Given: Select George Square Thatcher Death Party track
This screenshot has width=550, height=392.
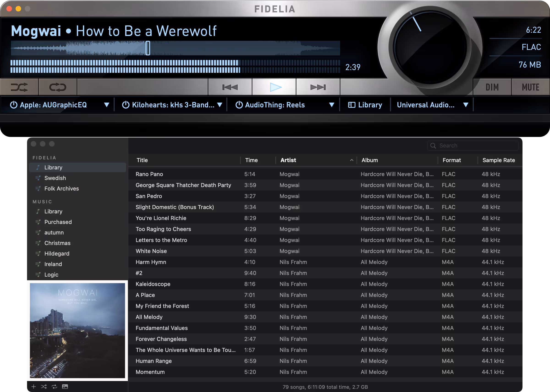Looking at the screenshot, I should [325, 185].
